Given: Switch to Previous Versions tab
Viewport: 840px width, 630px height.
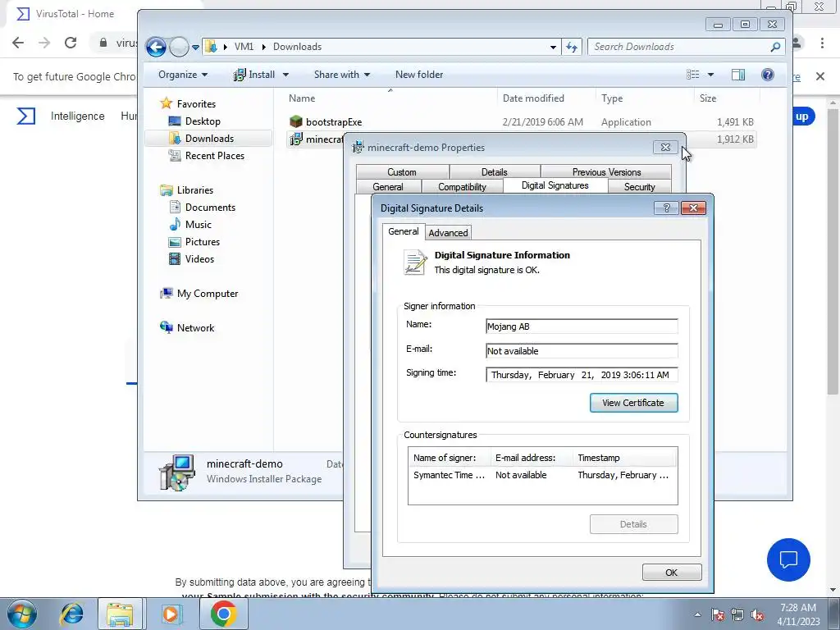Looking at the screenshot, I should 606,172.
